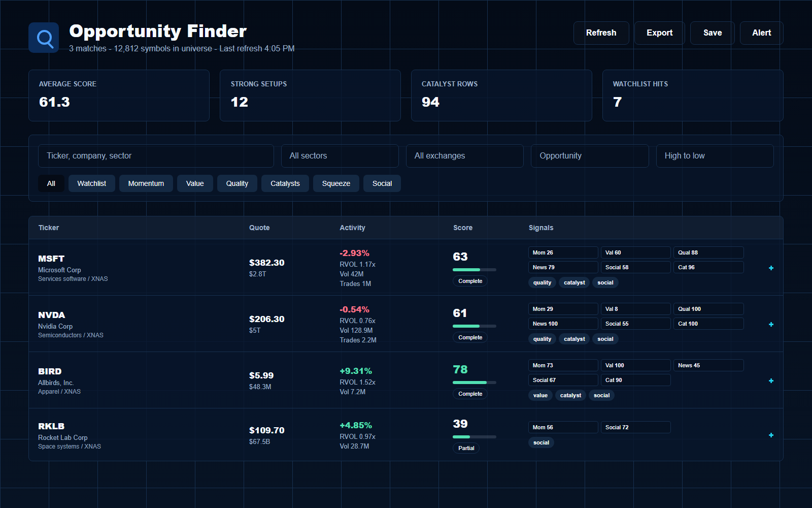Create an Alert from the header
Screen dimensions: 812x508
[762, 33]
